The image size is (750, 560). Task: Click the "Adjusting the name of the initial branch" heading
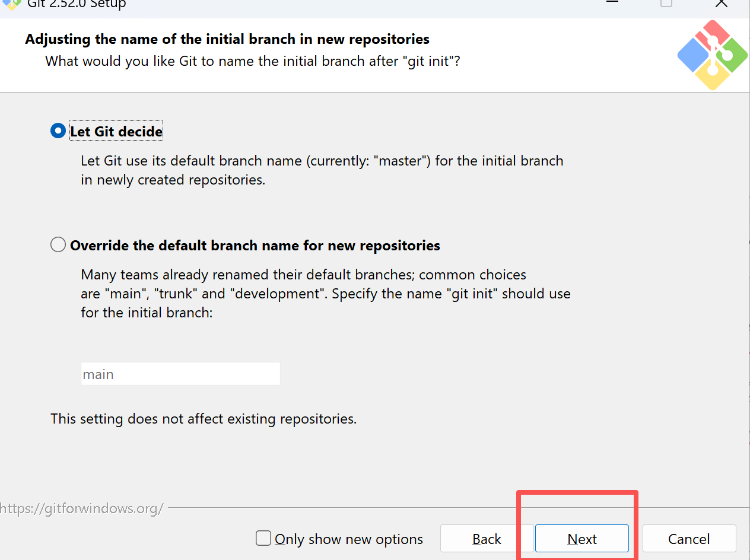click(227, 39)
